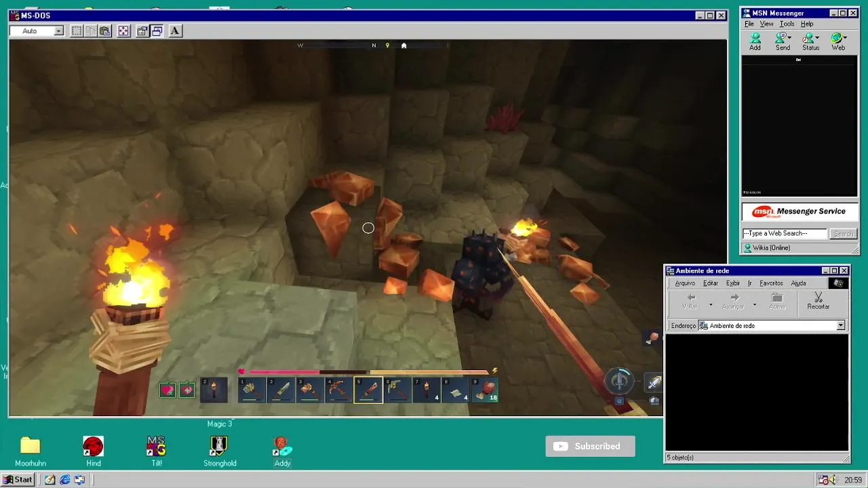Open the Start menu
Viewport: 868px width, 488px height.
click(18, 480)
